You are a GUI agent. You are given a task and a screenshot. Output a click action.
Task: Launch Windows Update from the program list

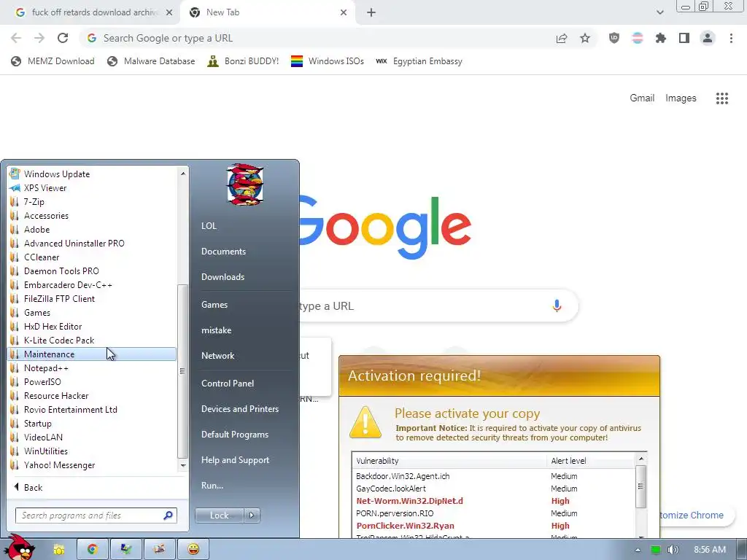[x=91, y=174]
